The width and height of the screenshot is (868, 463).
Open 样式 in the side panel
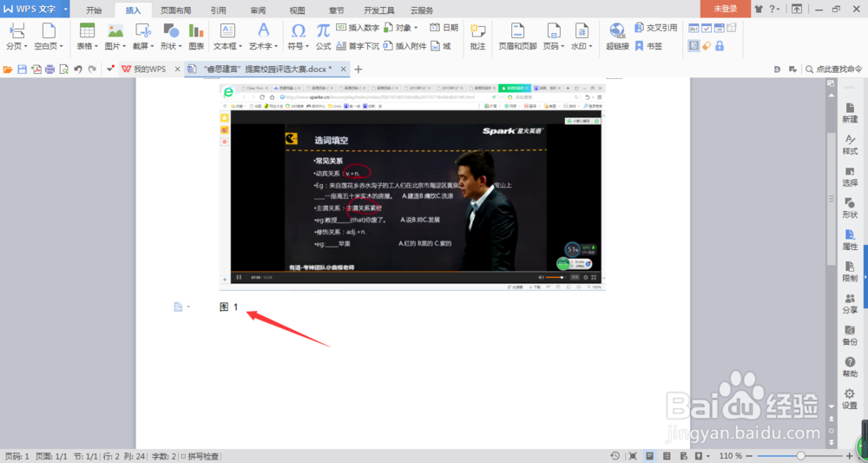coord(850,144)
